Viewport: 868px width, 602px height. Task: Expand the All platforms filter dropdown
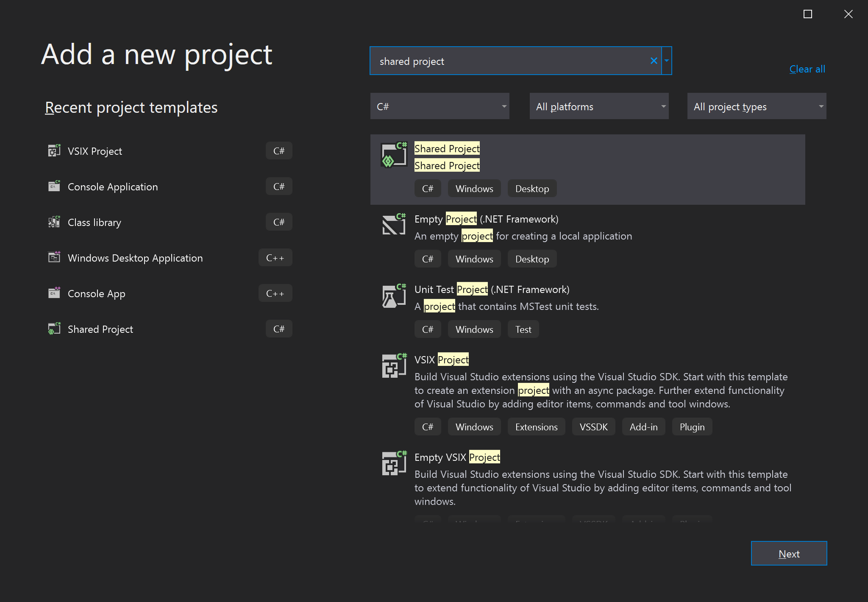tap(599, 106)
